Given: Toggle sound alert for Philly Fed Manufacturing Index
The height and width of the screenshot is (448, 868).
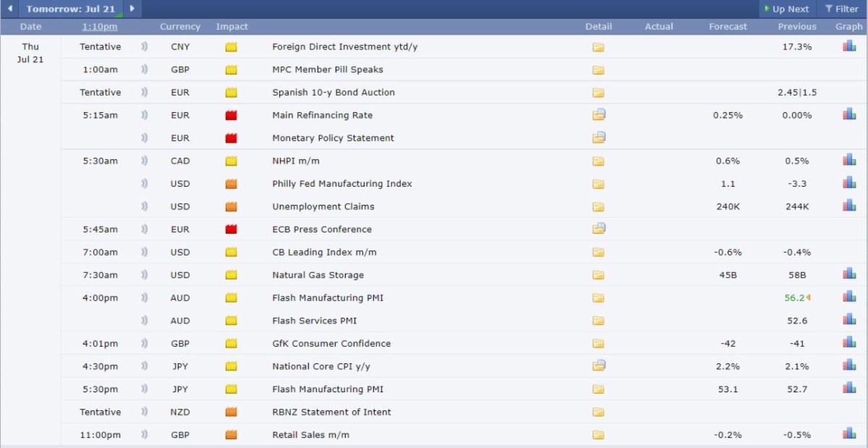Looking at the screenshot, I should [144, 184].
